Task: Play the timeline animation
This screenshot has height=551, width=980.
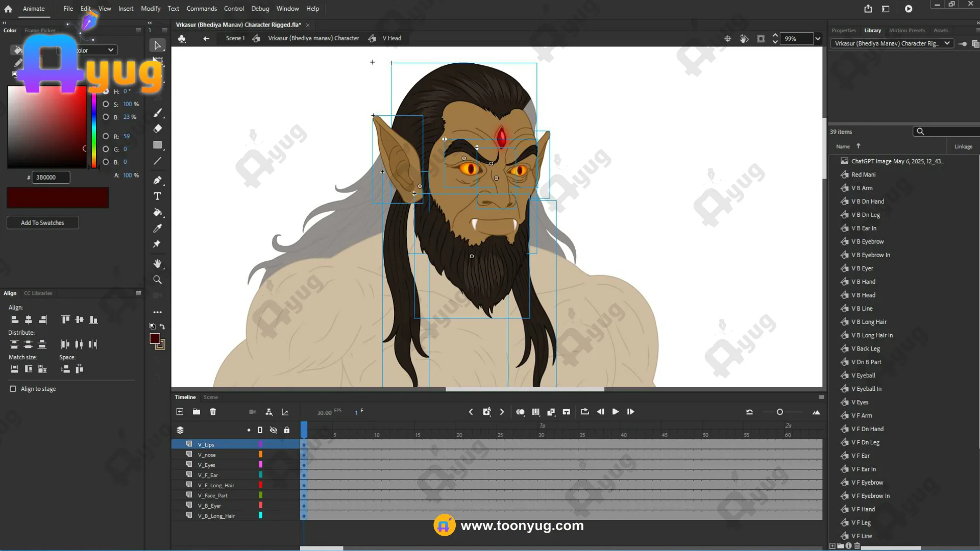Action: [x=616, y=412]
